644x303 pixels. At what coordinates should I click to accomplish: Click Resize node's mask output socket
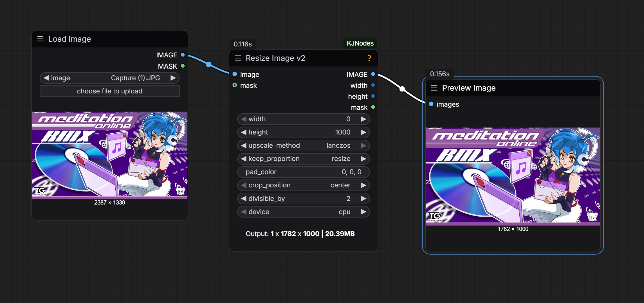pos(373,107)
